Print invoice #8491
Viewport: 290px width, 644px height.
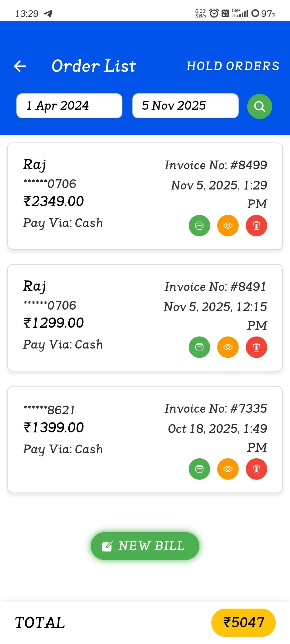point(199,347)
